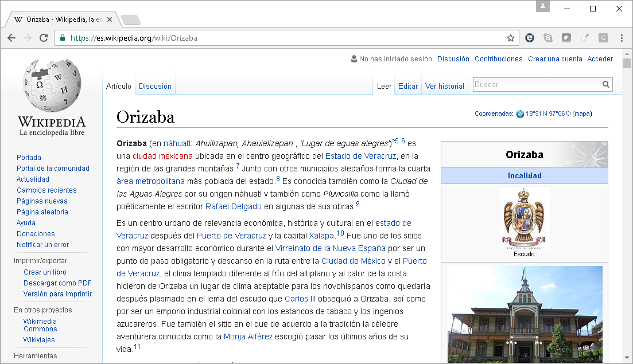
Task: Open Virreinato de la Nueva España link
Action: [330, 248]
